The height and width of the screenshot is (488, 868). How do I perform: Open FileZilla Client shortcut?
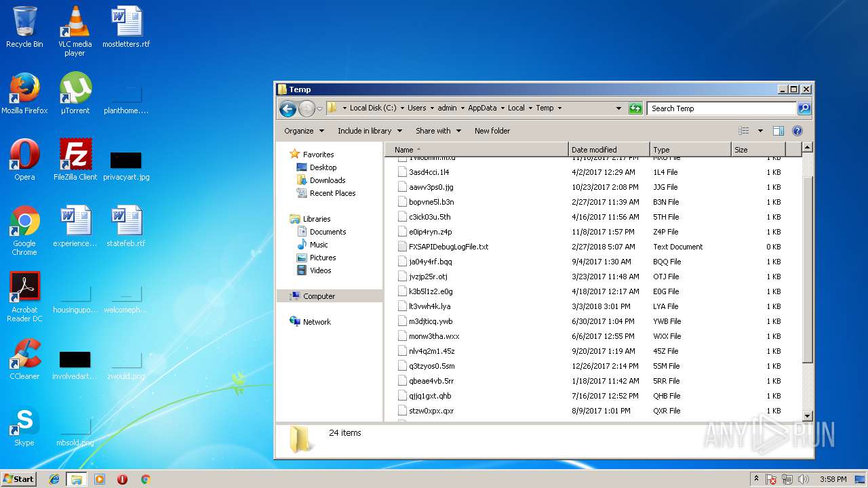point(75,160)
